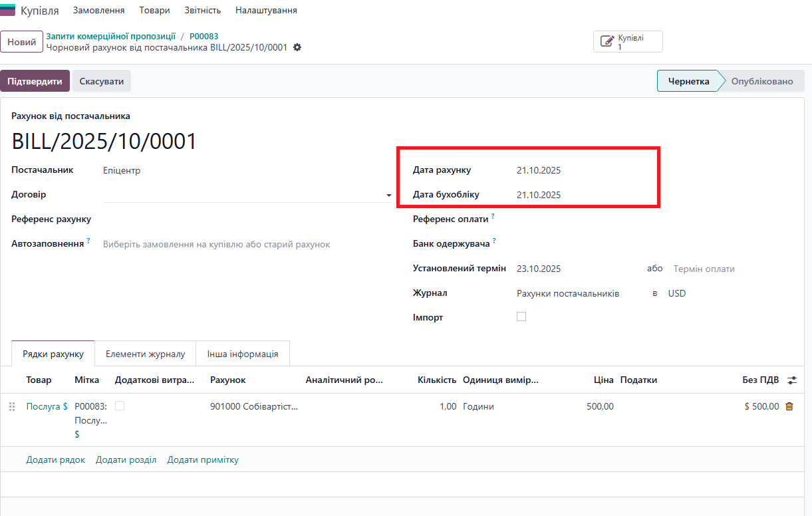Switch to Елементи журналу tab

coord(145,354)
